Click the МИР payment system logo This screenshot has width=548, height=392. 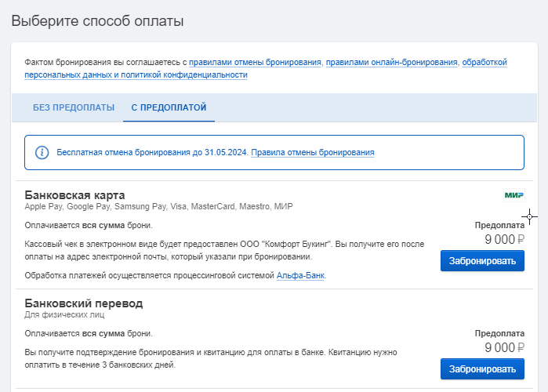(514, 195)
